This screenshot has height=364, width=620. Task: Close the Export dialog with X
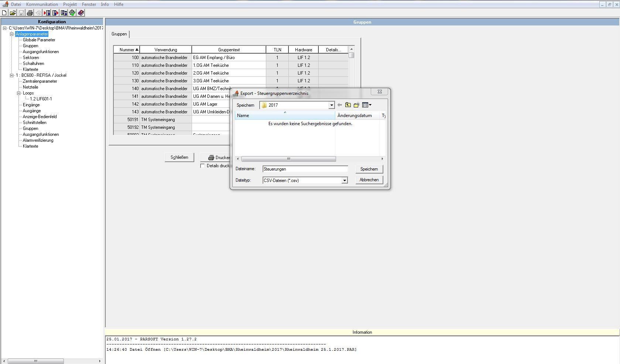380,92
